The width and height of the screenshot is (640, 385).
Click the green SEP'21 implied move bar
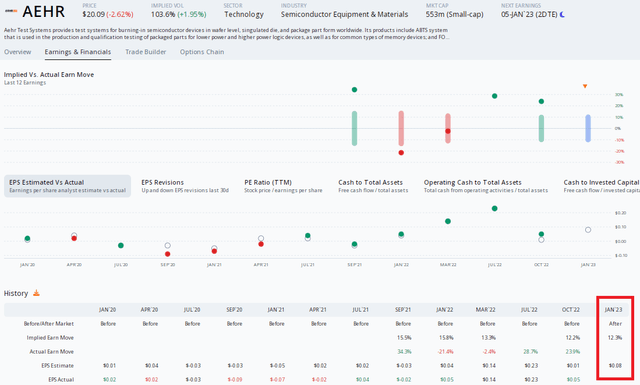(354, 128)
